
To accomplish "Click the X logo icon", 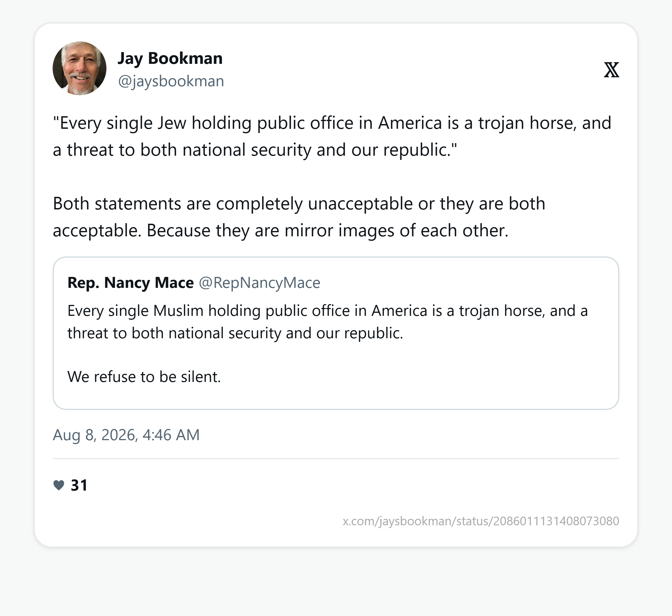I will (x=611, y=70).
